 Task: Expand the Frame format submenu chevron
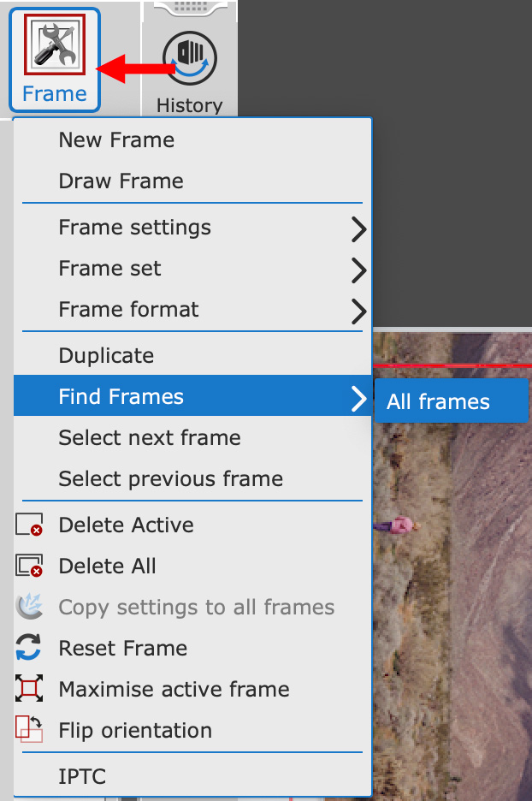pyautogui.click(x=359, y=311)
